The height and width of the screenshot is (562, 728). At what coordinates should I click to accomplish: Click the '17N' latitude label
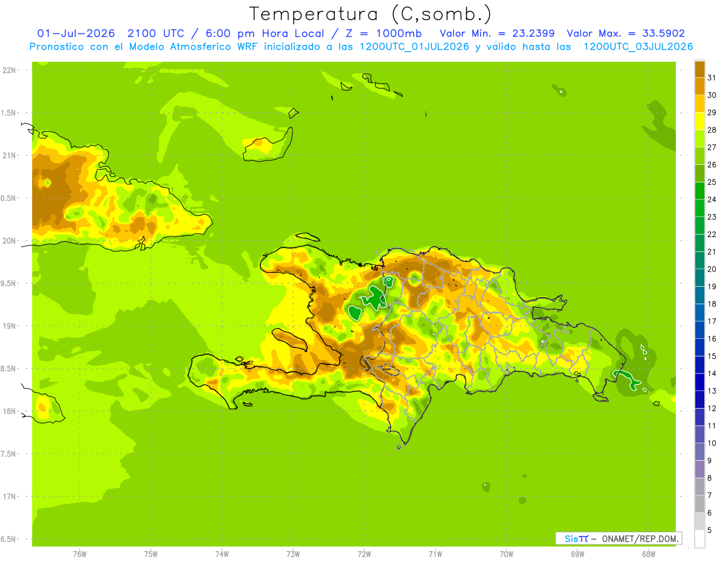click(8, 497)
